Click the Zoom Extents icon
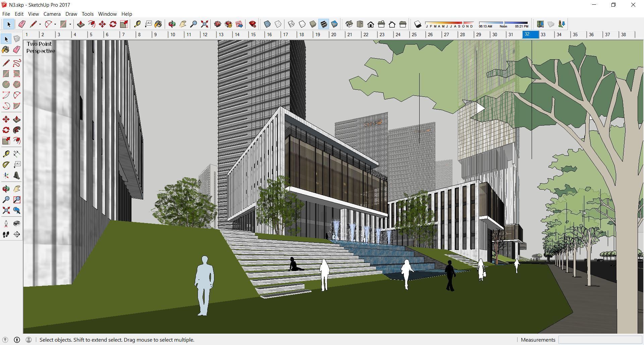 [205, 24]
